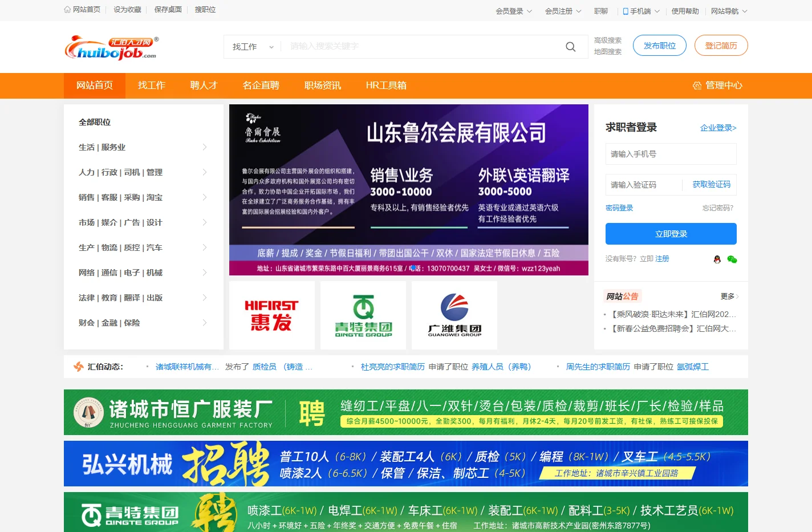This screenshot has height=532, width=812.
Task: Expand the 网站导航 dropdown
Action: coord(729,11)
